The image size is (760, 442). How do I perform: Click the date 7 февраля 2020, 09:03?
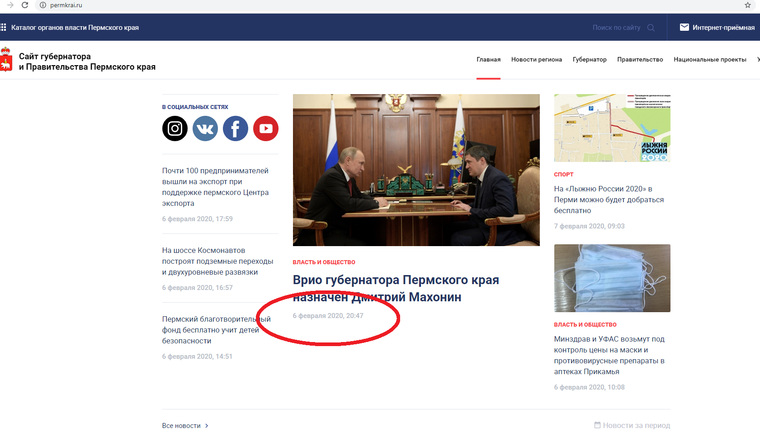(589, 226)
